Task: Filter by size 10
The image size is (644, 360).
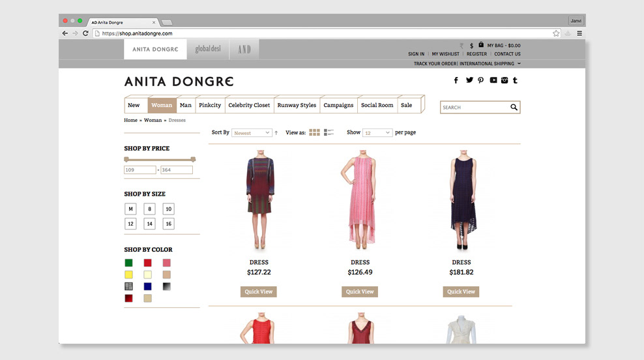Action: [x=168, y=209]
